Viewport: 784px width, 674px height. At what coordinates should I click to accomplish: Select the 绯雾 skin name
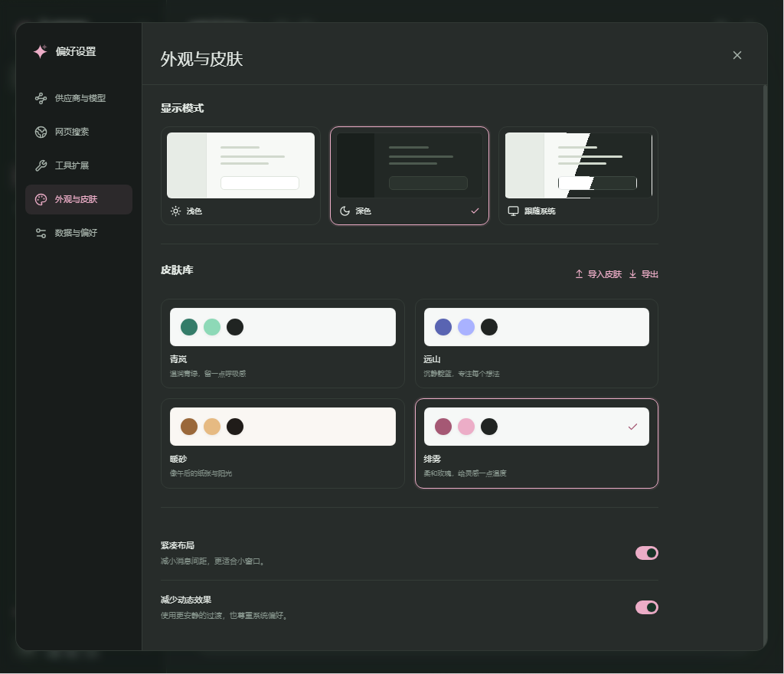[432, 459]
